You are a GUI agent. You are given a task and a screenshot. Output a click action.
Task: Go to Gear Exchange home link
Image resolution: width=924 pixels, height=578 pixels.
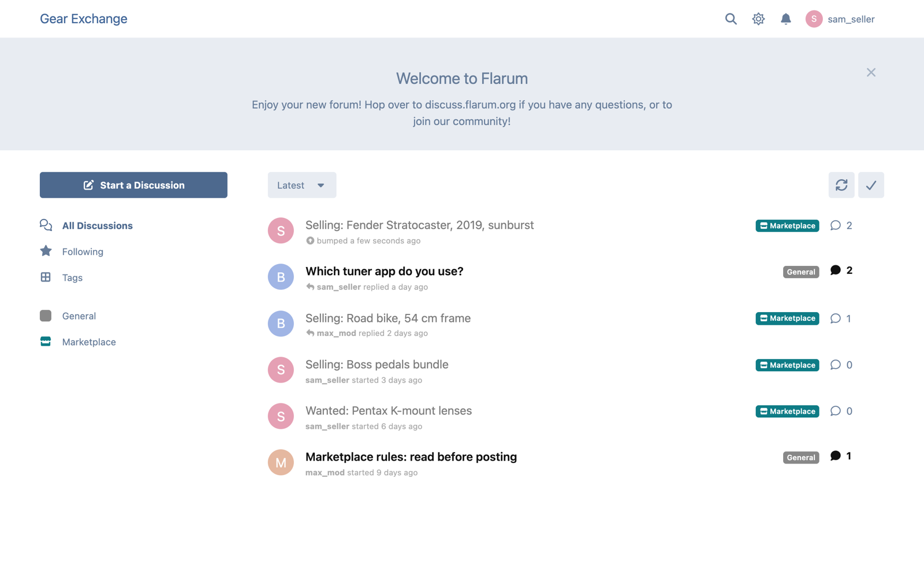tap(84, 18)
